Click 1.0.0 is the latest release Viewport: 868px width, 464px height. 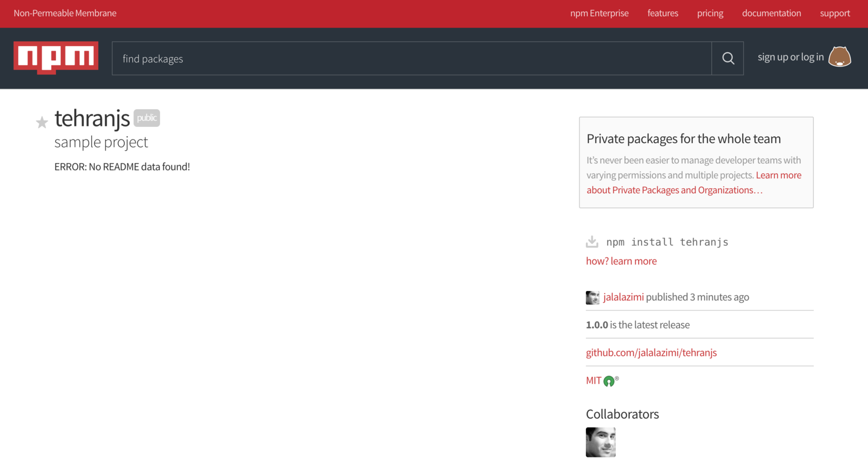(x=638, y=325)
